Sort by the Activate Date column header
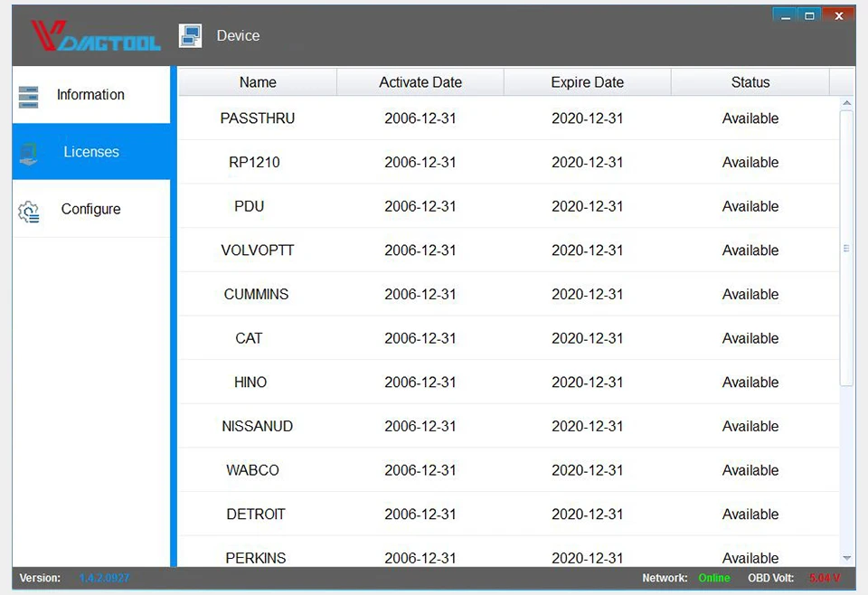The width and height of the screenshot is (868, 595). (x=420, y=82)
